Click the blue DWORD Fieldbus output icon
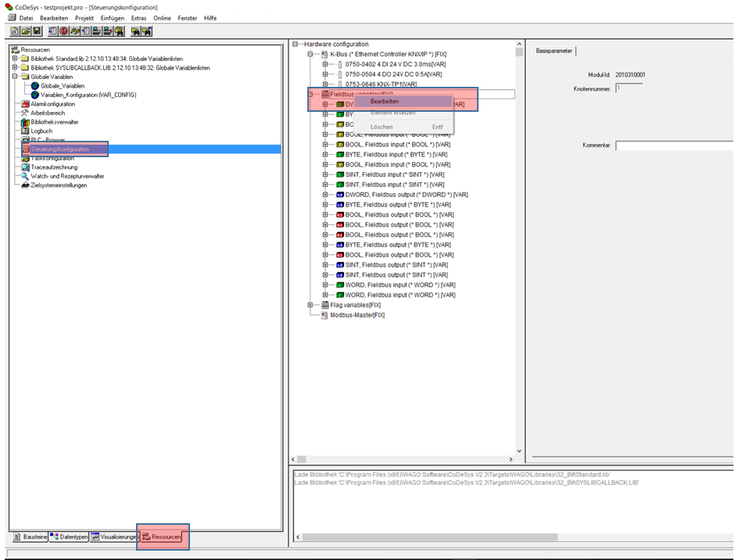The image size is (735, 560). pos(340,195)
